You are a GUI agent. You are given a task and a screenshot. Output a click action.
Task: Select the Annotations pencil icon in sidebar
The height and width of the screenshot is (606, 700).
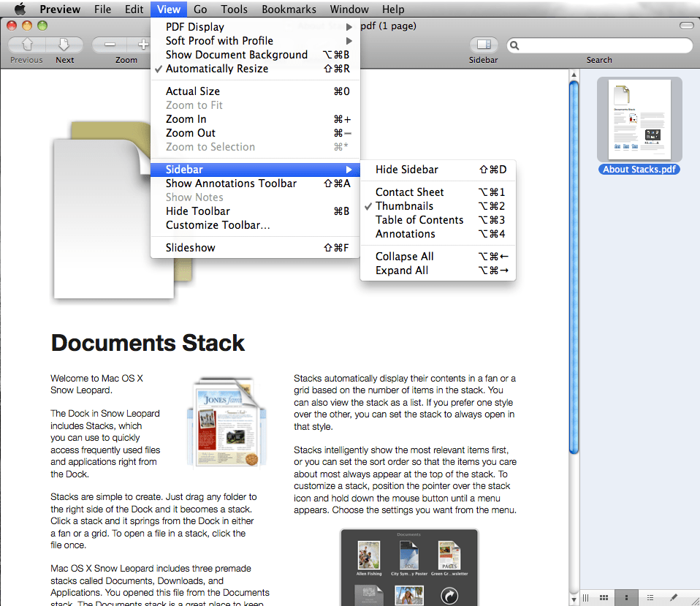(x=673, y=597)
